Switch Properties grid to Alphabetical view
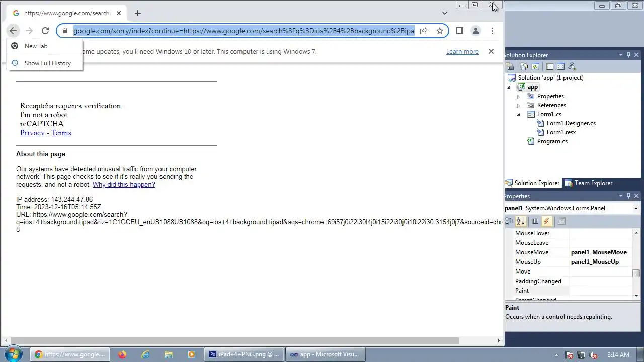The image size is (644, 362). point(521,221)
